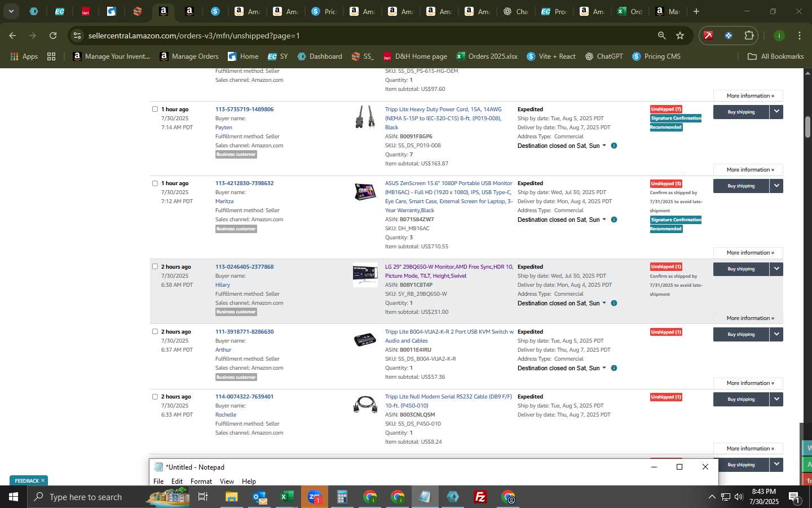Image resolution: width=812 pixels, height=508 pixels.
Task: Open Task View in taskbar
Action: click(x=203, y=497)
